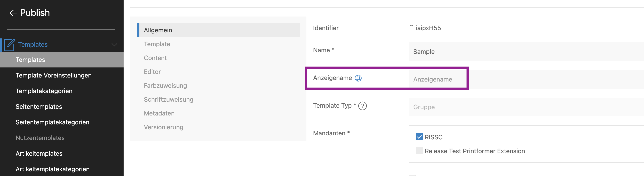Click the back arrow next to Publish
644x176 pixels.
[13, 13]
